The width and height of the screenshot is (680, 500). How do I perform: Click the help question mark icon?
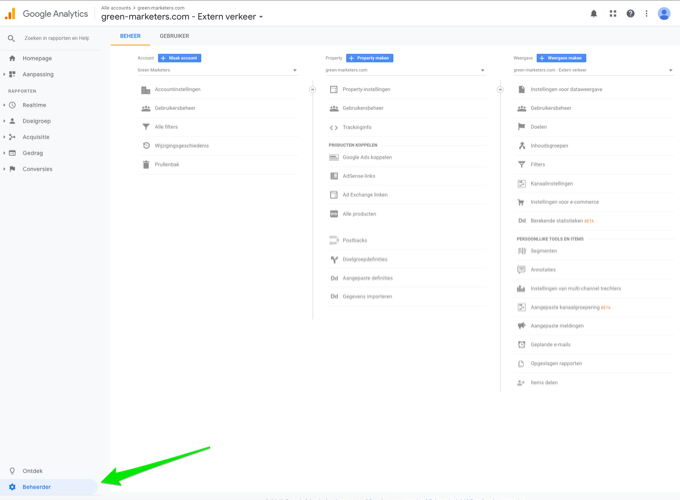[630, 14]
